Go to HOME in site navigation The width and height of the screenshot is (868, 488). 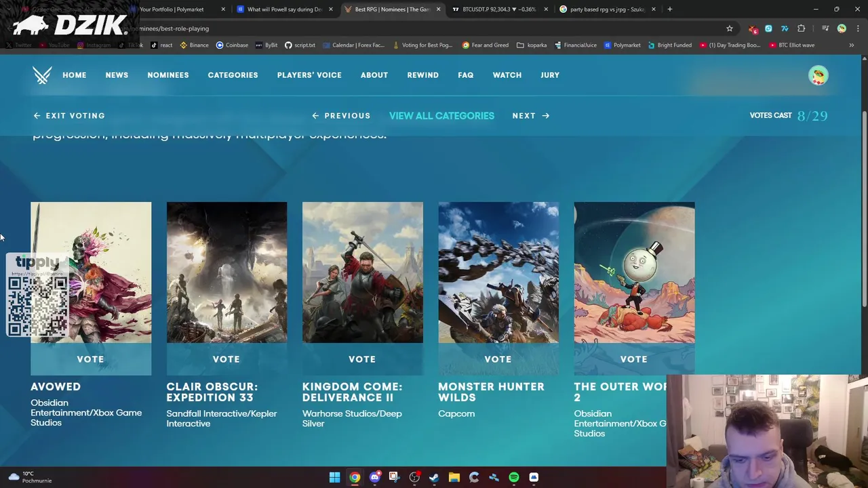[x=75, y=75]
